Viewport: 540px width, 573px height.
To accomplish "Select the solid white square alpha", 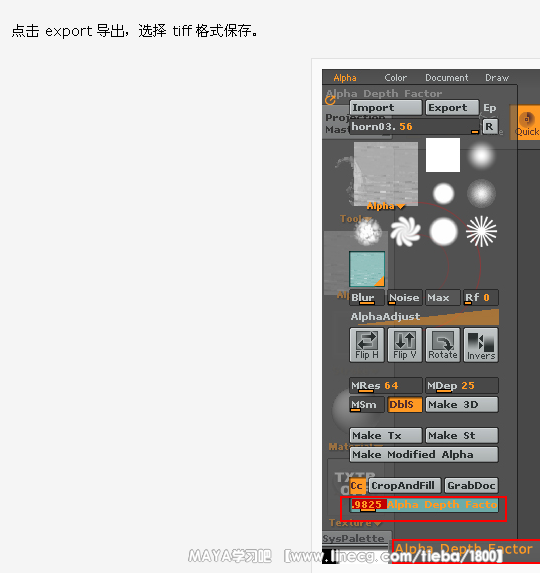I will (x=443, y=155).
